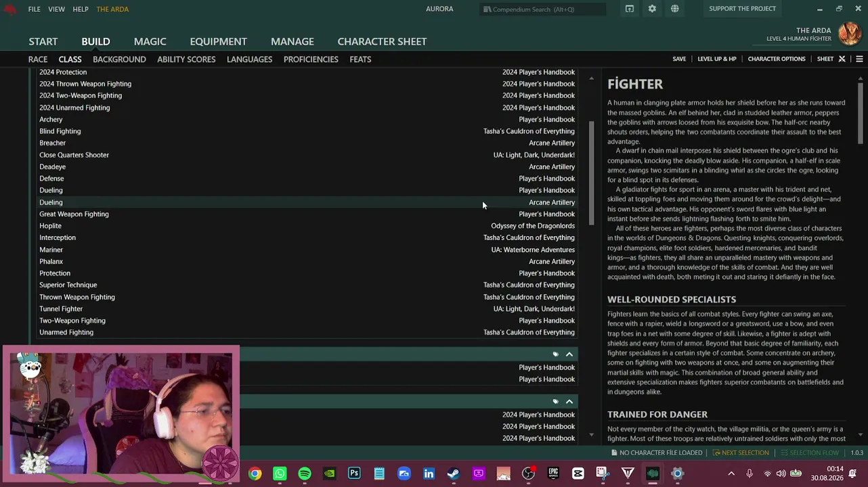868x487 pixels.
Task: Open Aurora settings gear icon
Action: click(652, 9)
